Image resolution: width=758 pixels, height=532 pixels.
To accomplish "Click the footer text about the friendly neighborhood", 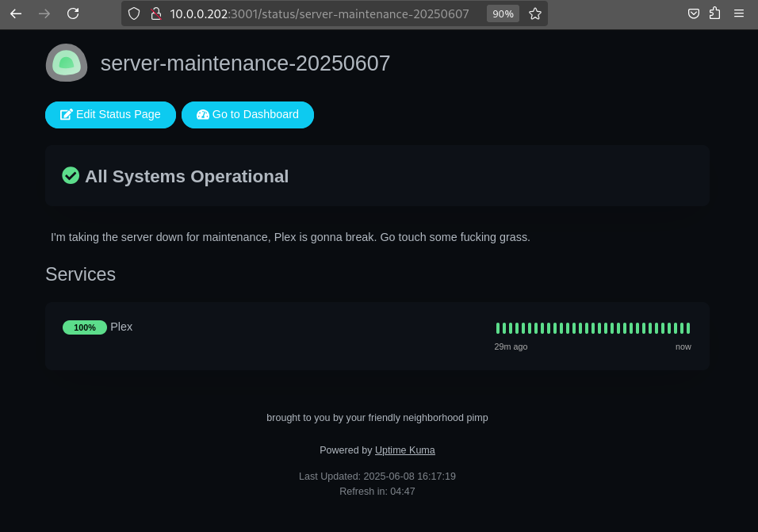I will [x=377, y=418].
